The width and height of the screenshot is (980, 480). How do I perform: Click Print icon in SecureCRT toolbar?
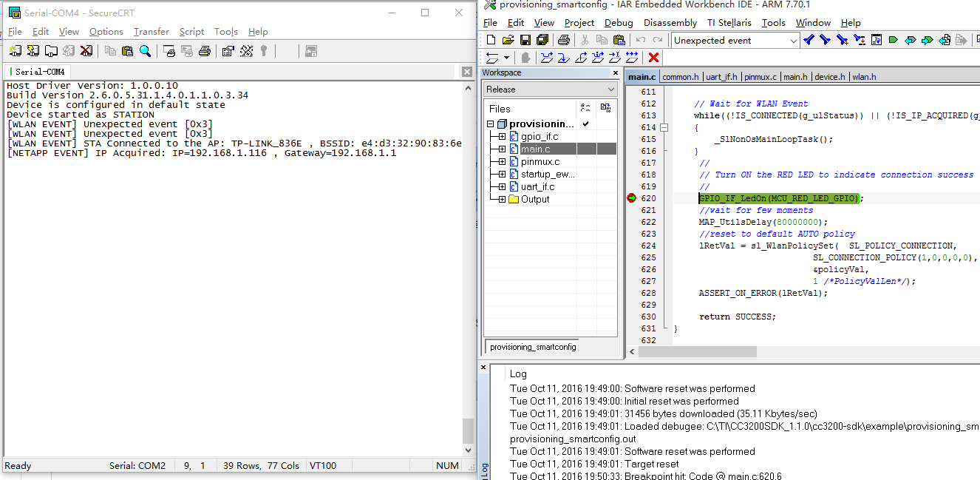click(x=205, y=51)
